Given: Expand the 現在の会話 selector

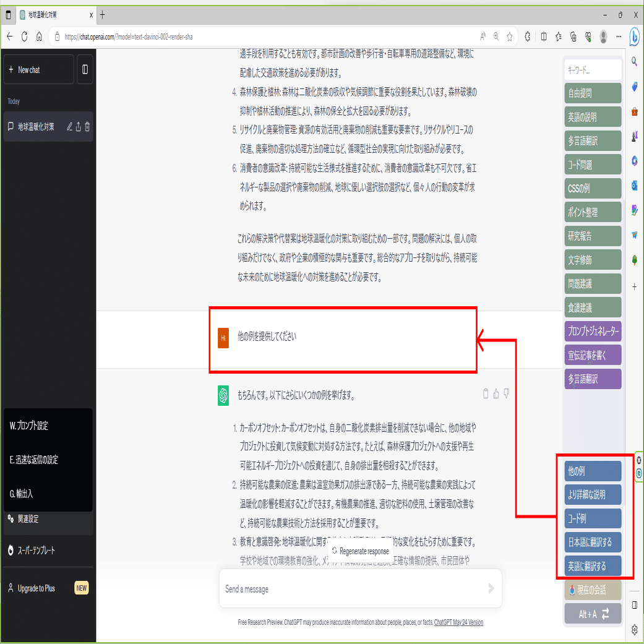Looking at the screenshot, I should point(592,591).
